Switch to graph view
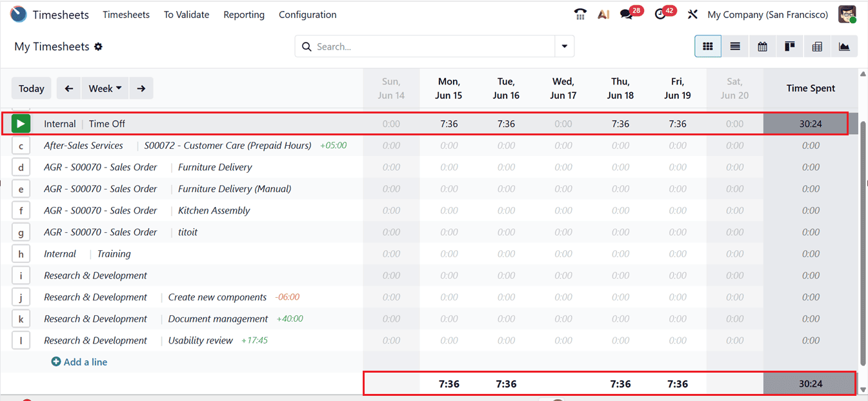868x401 pixels. tap(844, 46)
